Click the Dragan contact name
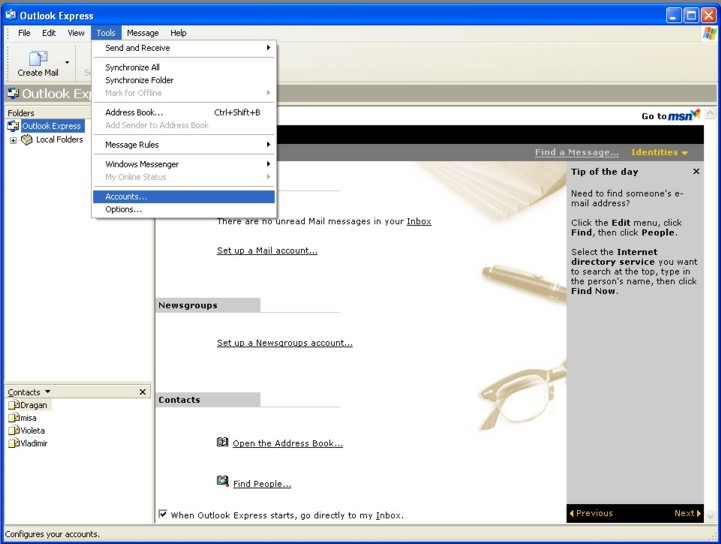Viewport: 721px width, 544px height. [x=34, y=405]
